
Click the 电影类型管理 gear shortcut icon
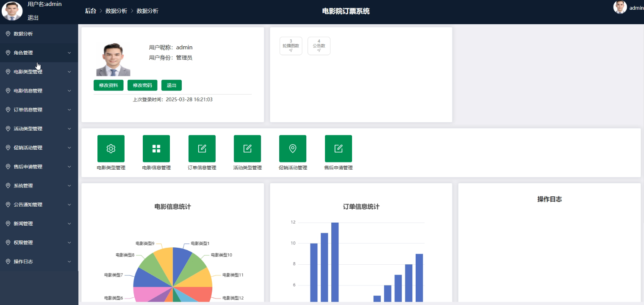click(x=111, y=148)
